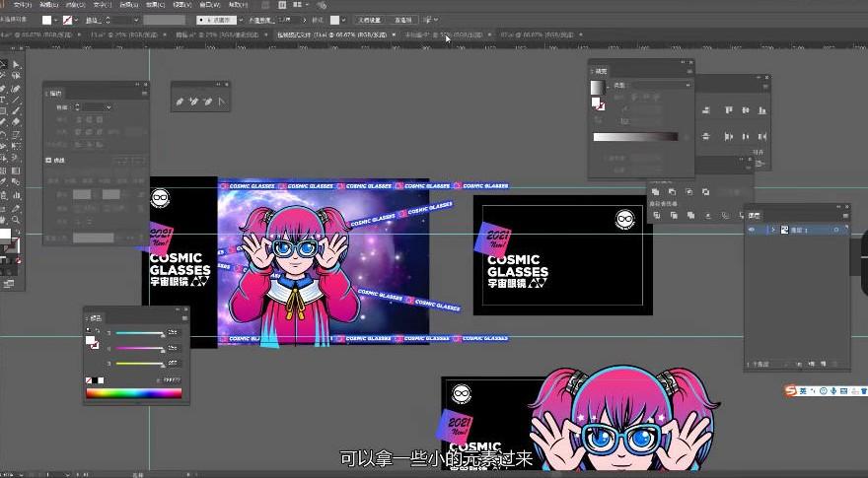The image size is (868, 478).
Task: Click the first brush icon in the small floating panel
Action: (x=180, y=102)
